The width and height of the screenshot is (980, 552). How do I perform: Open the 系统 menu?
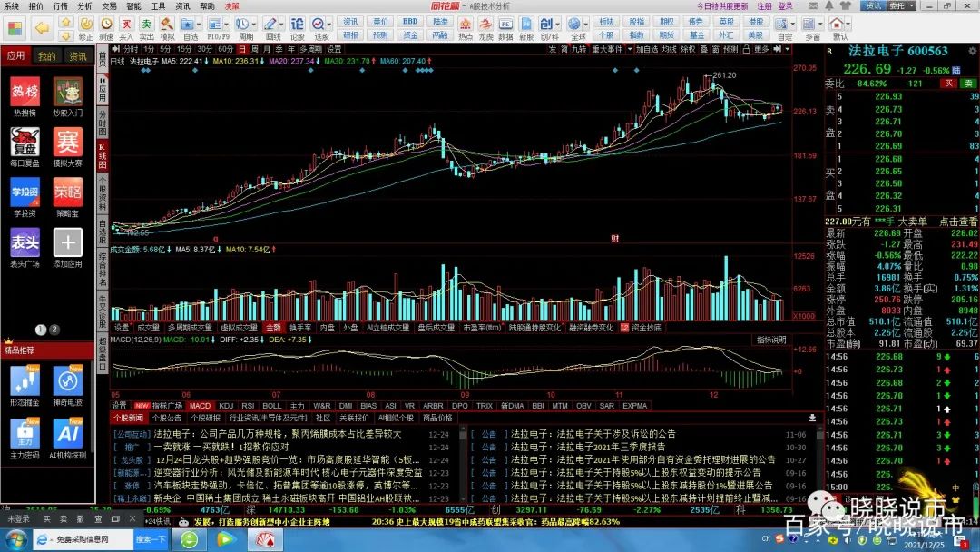click(11, 5)
